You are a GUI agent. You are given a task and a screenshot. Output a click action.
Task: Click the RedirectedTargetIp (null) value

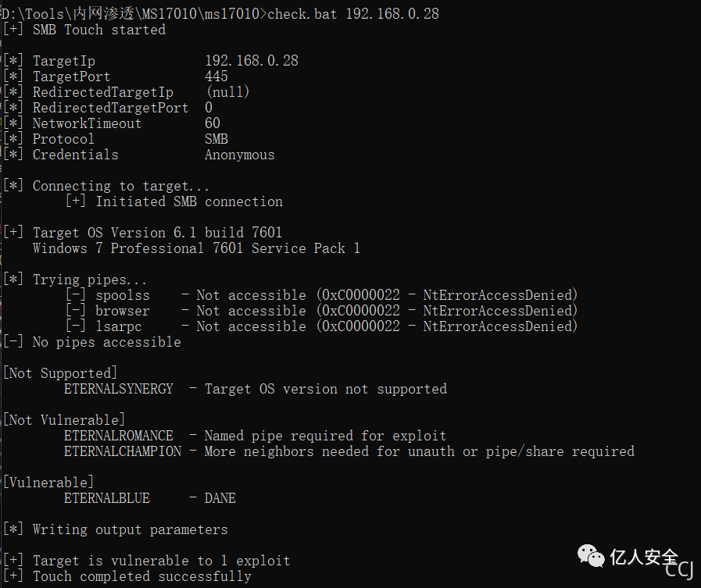click(x=227, y=92)
